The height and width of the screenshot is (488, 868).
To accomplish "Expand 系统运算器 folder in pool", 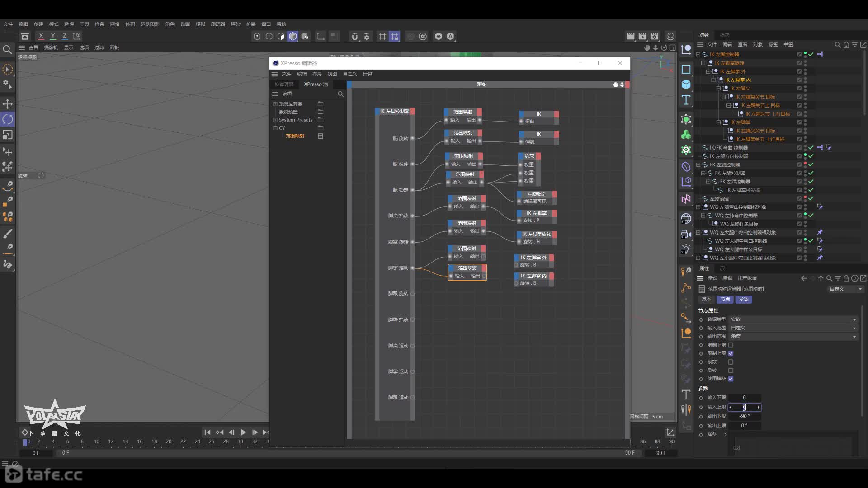I will click(x=275, y=104).
